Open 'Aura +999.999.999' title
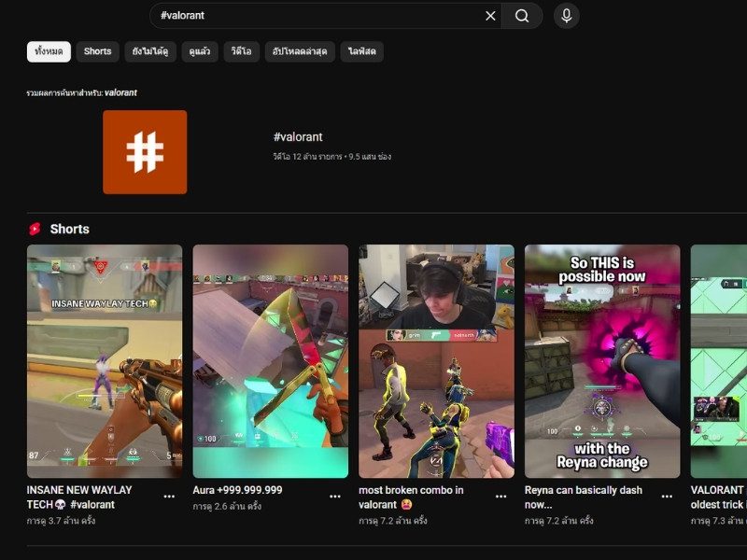Image resolution: width=747 pixels, height=560 pixels. [x=238, y=490]
